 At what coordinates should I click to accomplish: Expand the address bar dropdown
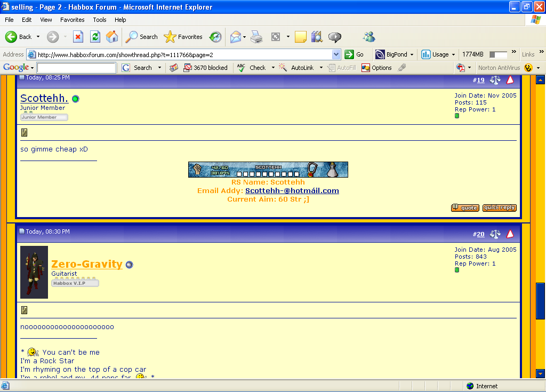click(336, 54)
